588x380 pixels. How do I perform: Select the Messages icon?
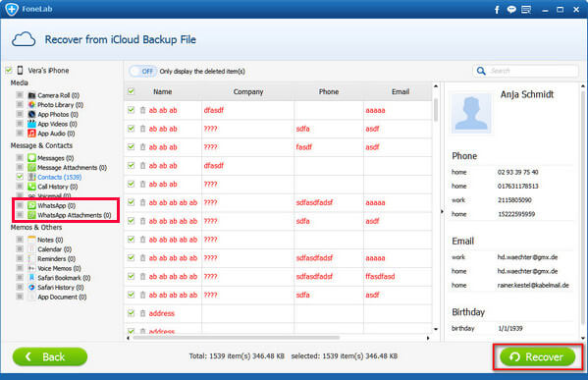point(31,158)
